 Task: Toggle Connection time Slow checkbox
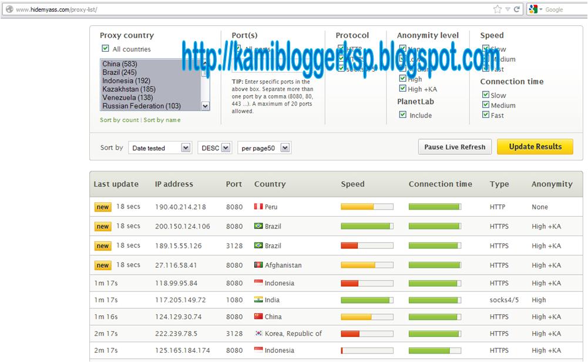coord(486,95)
